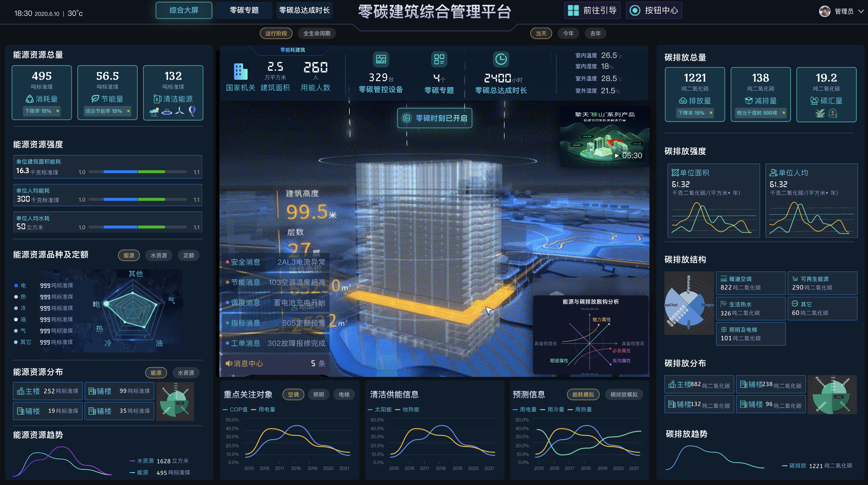
Task: Switch time range to 今年
Action: click(568, 33)
